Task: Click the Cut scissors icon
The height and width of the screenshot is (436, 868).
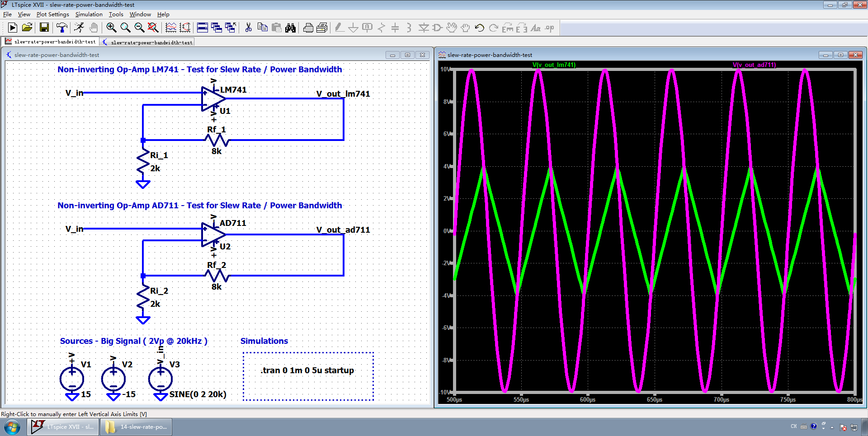Action: [248, 28]
